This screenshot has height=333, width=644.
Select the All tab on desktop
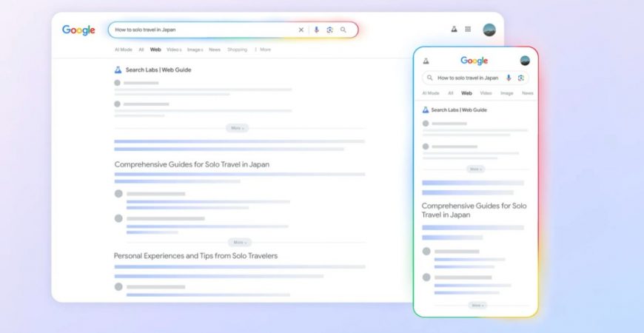141,50
